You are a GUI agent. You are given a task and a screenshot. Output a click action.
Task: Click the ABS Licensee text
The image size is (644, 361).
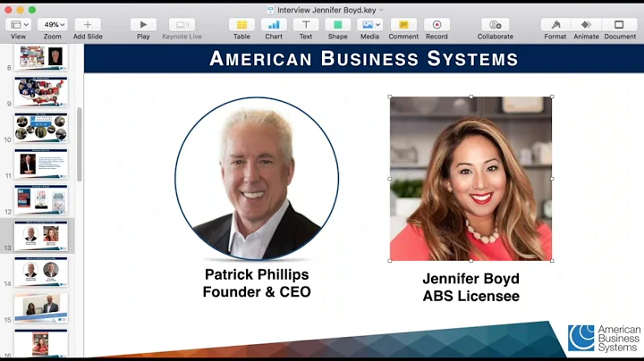(471, 296)
